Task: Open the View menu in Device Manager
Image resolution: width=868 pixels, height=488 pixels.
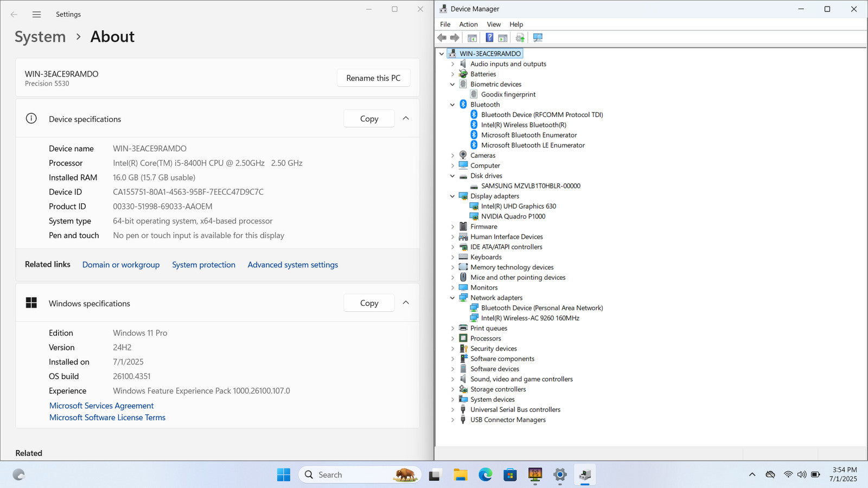Action: coord(493,24)
